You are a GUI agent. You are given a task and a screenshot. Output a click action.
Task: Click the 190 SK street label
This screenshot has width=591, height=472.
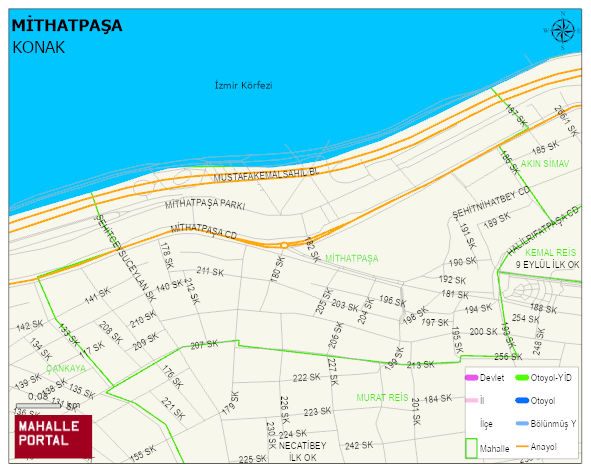(x=463, y=261)
